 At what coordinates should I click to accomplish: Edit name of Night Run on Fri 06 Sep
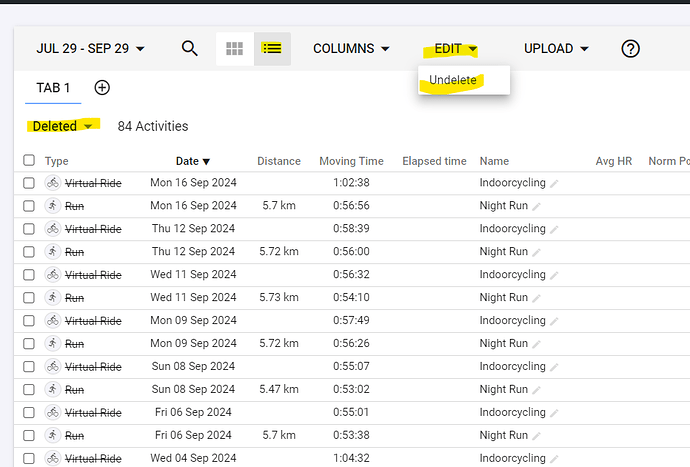pos(536,436)
